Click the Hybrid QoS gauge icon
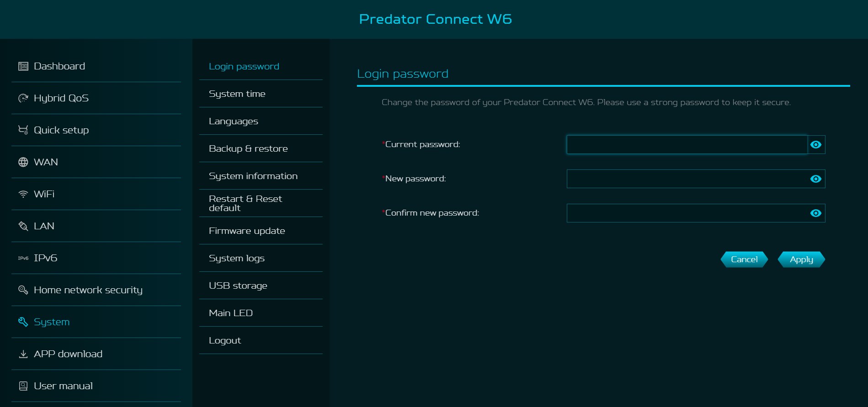 coord(23,98)
